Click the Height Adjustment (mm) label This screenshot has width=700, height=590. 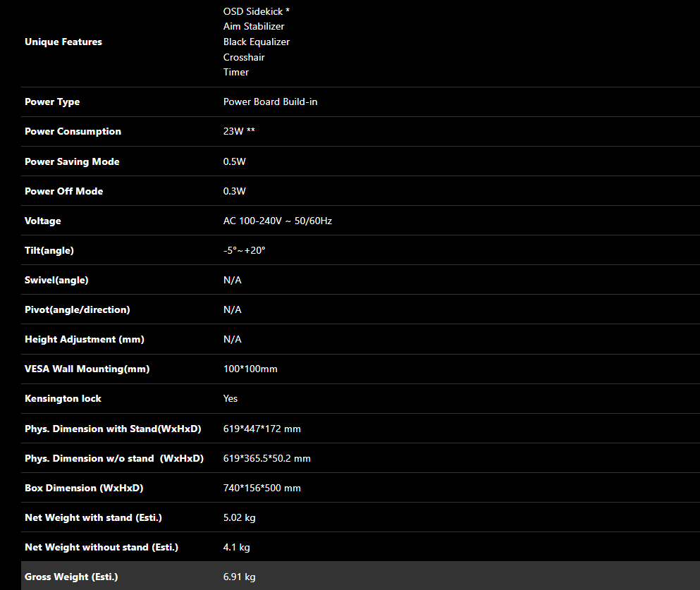[85, 340]
